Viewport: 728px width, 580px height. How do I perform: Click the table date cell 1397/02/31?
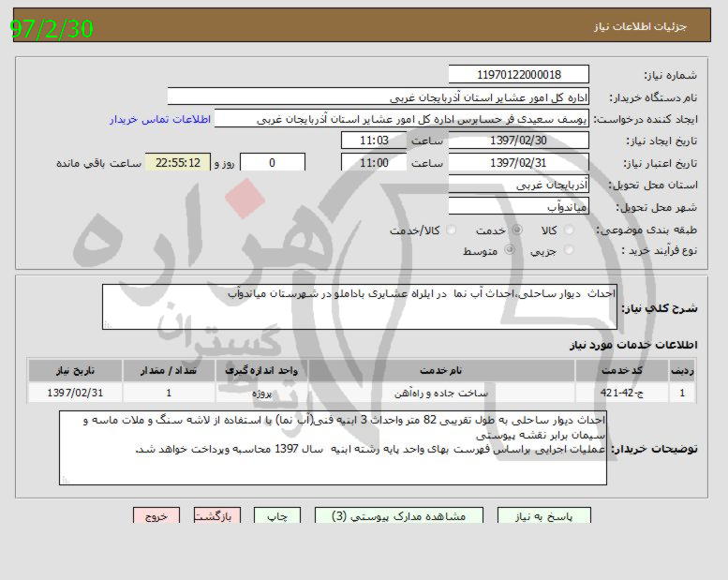point(75,393)
